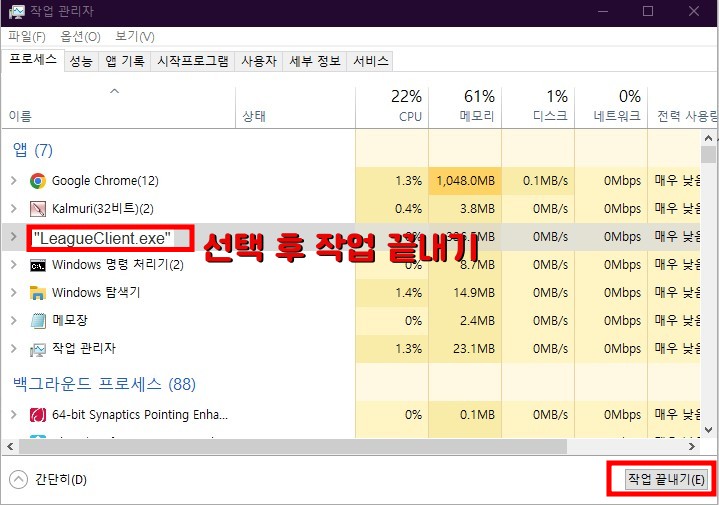Viewport: 719px width, 505px height.
Task: Sort by the 이름 column header
Action: coord(118,108)
